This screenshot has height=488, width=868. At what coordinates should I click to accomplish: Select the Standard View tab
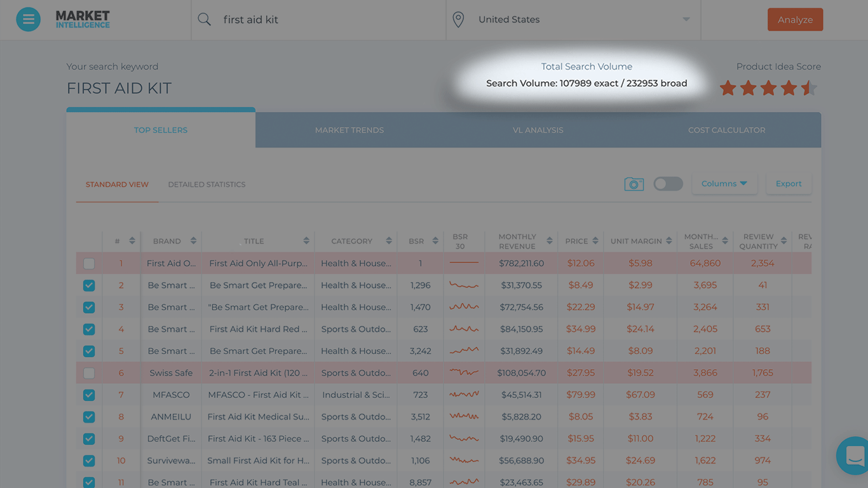[117, 184]
